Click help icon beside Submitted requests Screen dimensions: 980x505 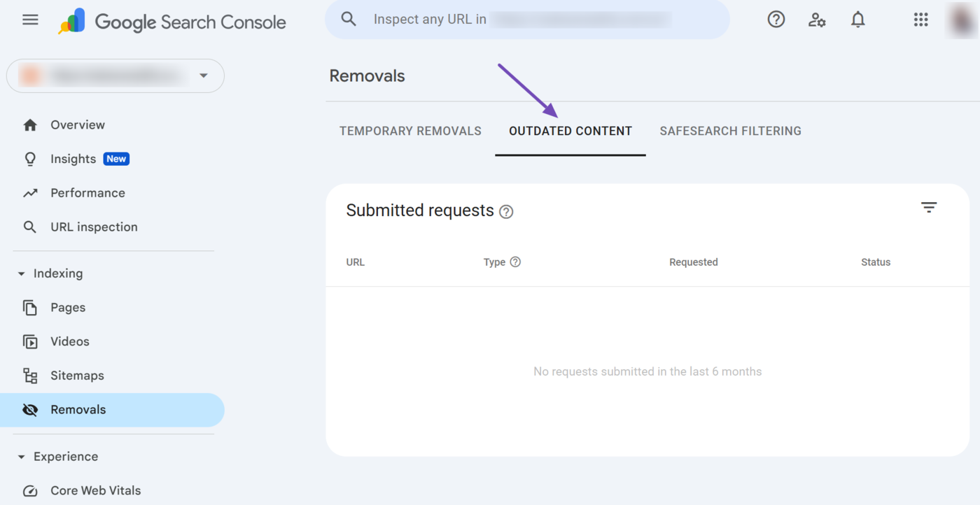click(x=506, y=212)
